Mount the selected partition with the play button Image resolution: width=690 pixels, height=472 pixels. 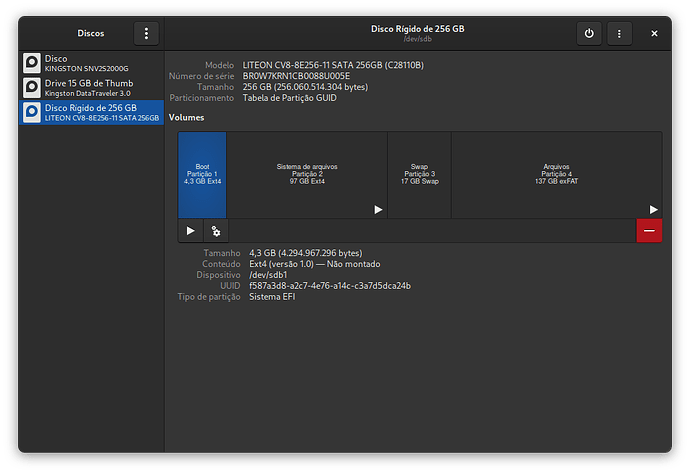click(x=191, y=230)
